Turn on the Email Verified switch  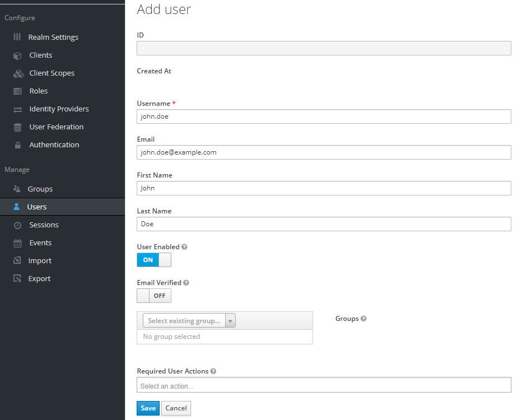154,296
